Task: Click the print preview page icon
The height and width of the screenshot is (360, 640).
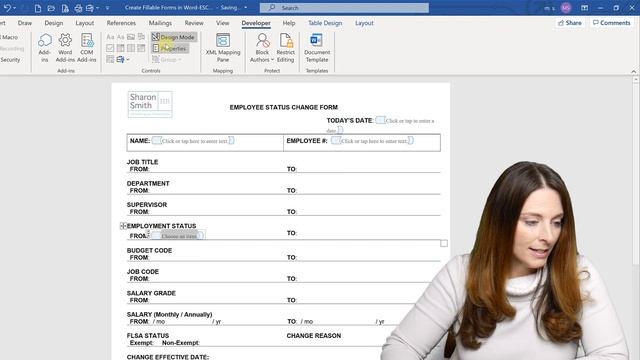Action: pos(65,8)
